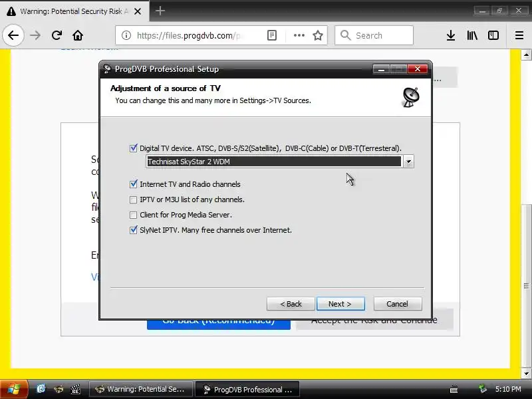Image resolution: width=532 pixels, height=399 pixels.
Task: Switch to Warning: Potential Se... taskbar window
Action: [141, 389]
